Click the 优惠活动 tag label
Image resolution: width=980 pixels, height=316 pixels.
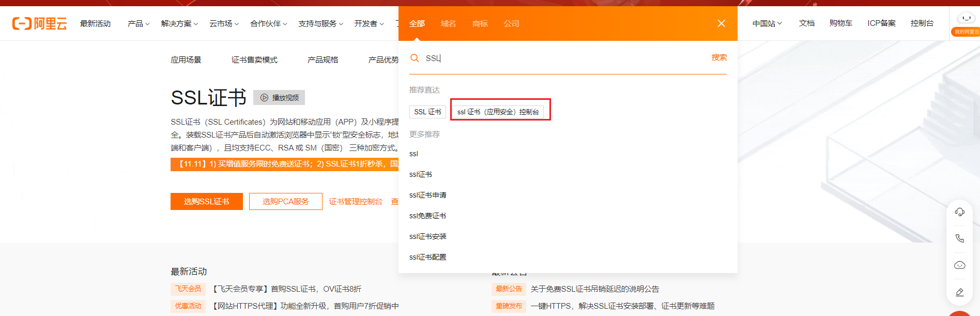click(188, 306)
